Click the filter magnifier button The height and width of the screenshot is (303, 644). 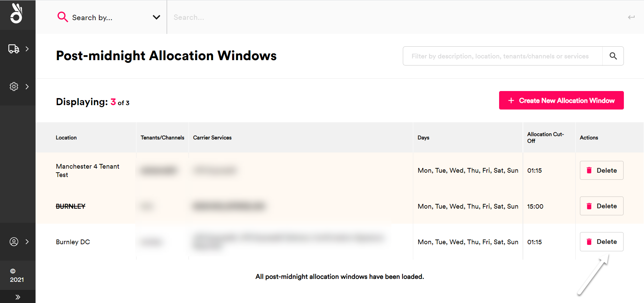[x=613, y=56]
